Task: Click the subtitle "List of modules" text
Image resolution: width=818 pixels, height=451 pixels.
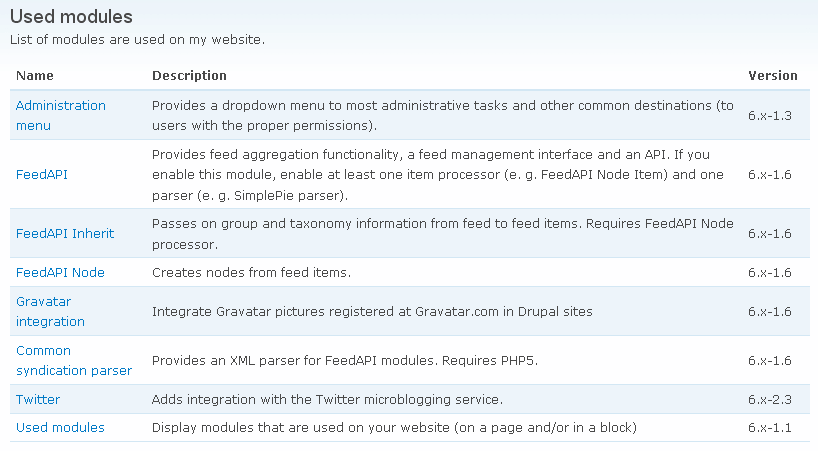Action: click(x=137, y=40)
